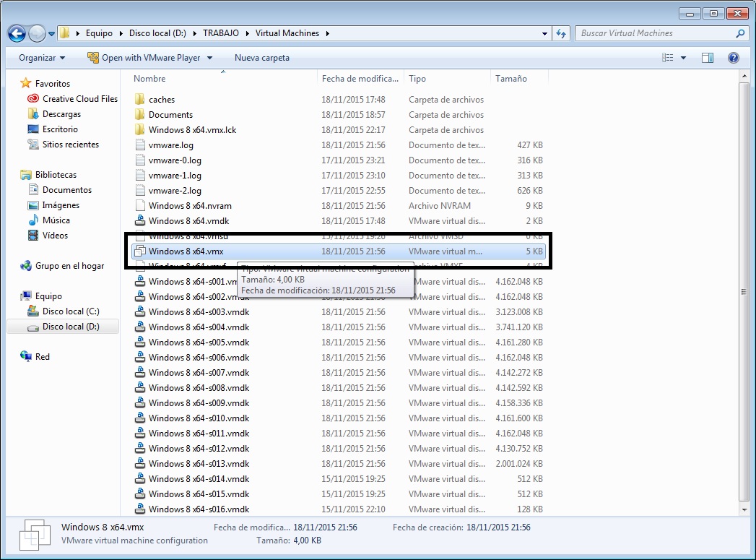
Task: Select the vmware-0.log file icon
Action: pyautogui.click(x=140, y=160)
